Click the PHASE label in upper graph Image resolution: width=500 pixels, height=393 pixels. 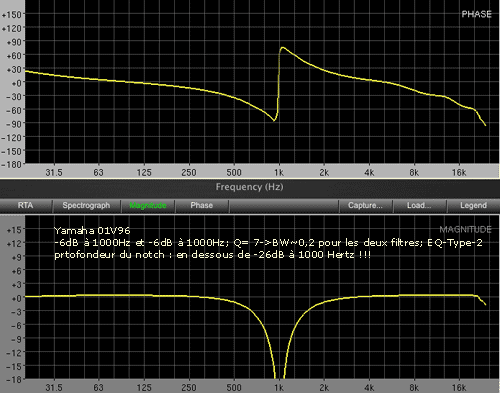pyautogui.click(x=476, y=14)
